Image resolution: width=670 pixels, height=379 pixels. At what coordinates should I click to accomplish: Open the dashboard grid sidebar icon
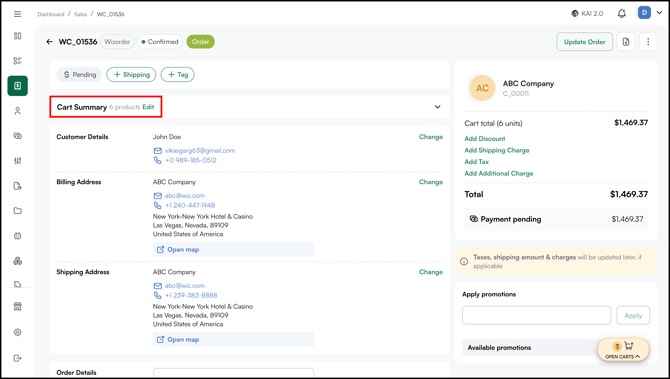18,36
